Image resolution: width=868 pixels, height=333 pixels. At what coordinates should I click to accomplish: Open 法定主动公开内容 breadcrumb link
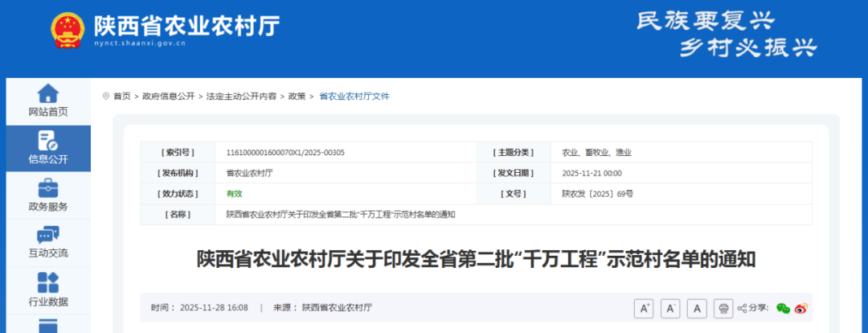click(x=241, y=96)
